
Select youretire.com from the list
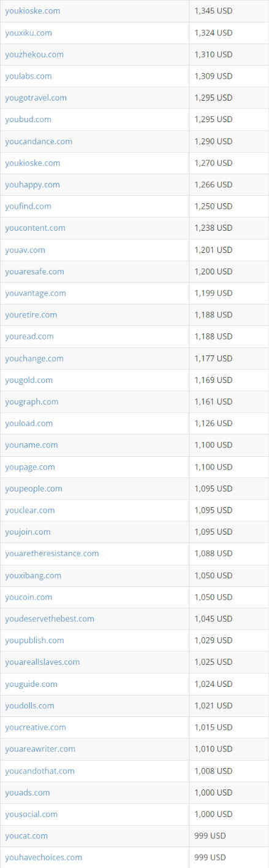click(31, 314)
